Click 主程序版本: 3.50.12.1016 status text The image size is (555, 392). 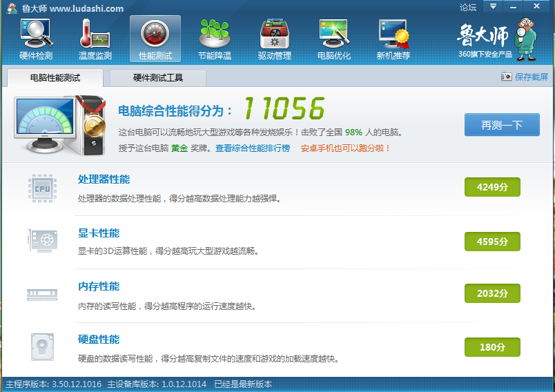click(x=53, y=384)
